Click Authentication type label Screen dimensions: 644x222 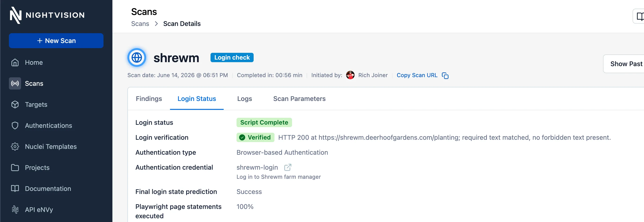coord(166,152)
